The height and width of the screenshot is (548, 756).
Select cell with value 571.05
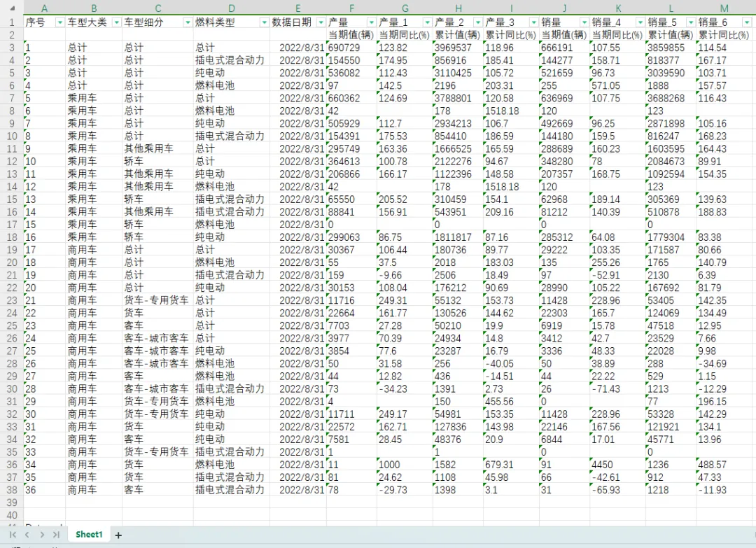click(x=617, y=85)
